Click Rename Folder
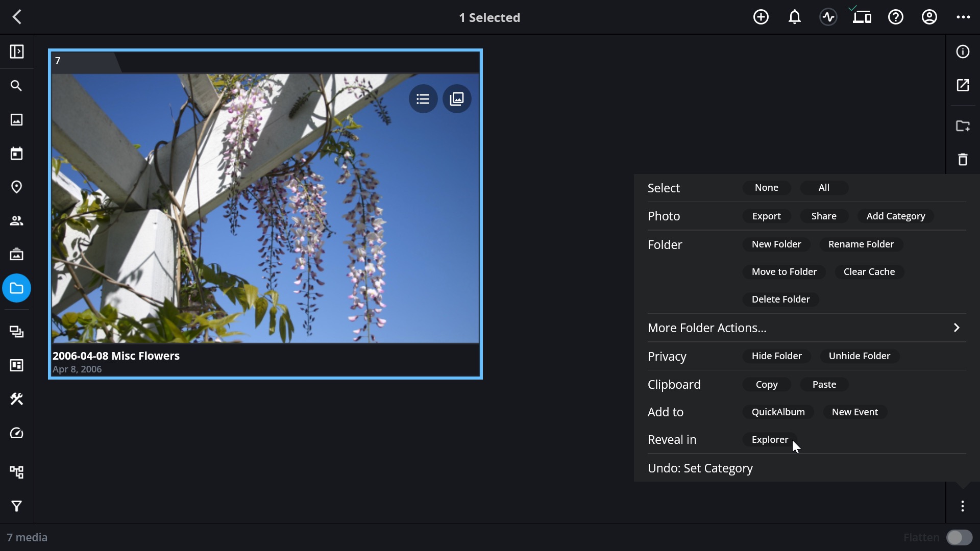 (861, 244)
